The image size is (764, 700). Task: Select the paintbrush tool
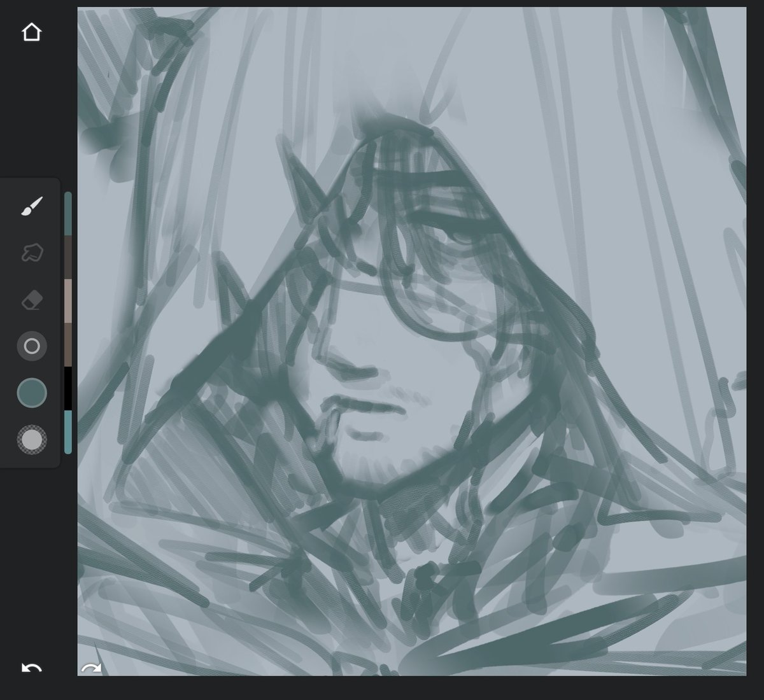(32, 207)
